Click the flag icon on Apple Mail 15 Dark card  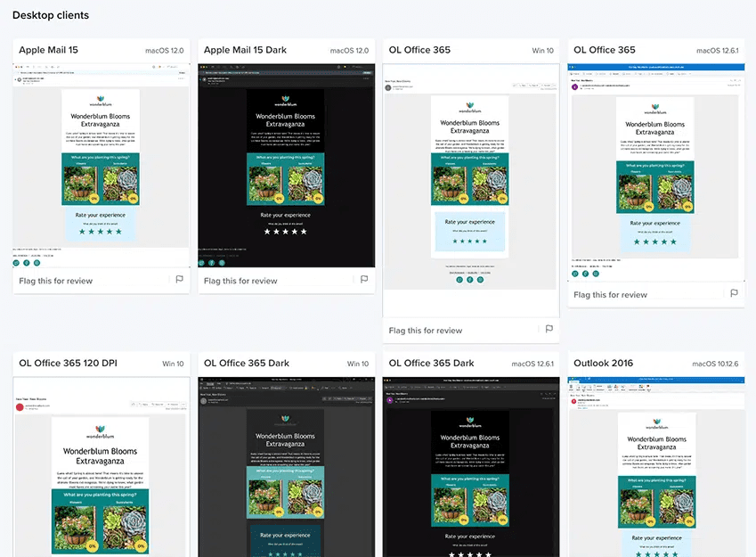click(x=364, y=280)
